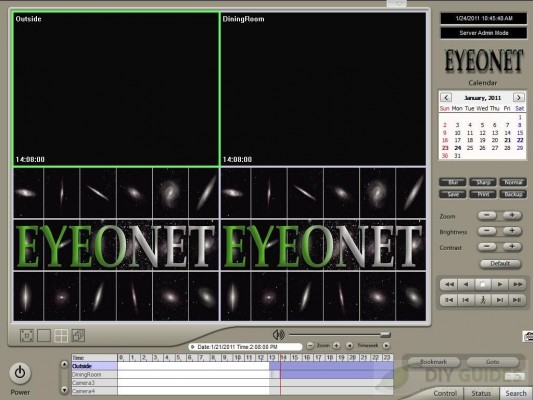This screenshot has height=400, width=533.
Task: Click the Power button icon
Action: pos(20,373)
